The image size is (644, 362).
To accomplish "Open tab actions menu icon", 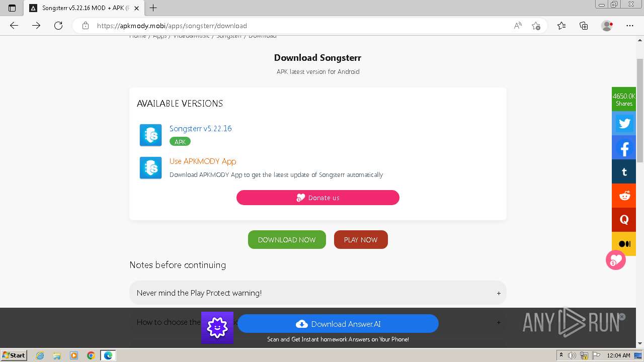I will coord(12,8).
